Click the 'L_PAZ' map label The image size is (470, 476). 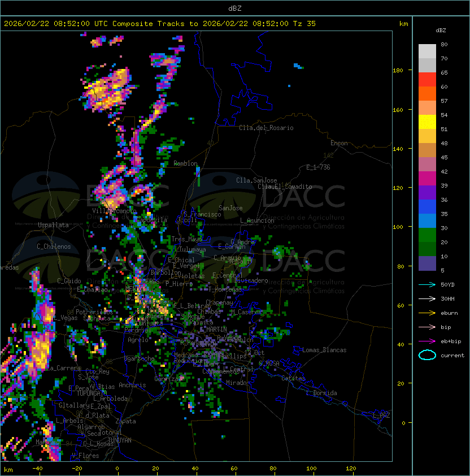tap(381, 416)
